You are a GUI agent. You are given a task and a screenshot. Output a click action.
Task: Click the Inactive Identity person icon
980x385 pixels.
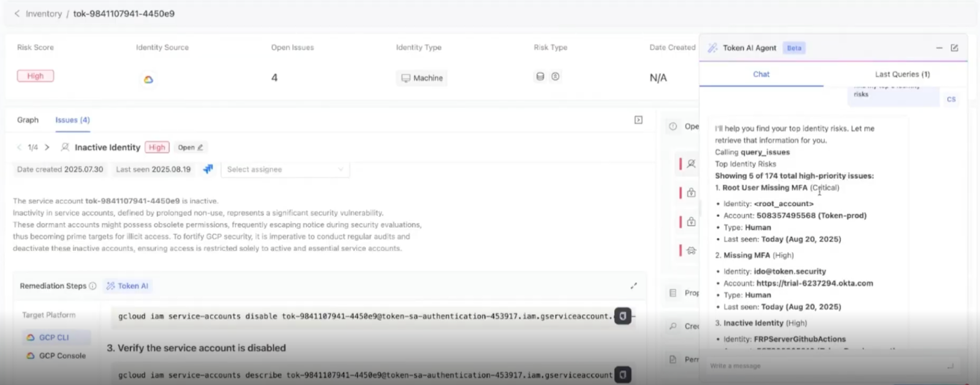[65, 148]
